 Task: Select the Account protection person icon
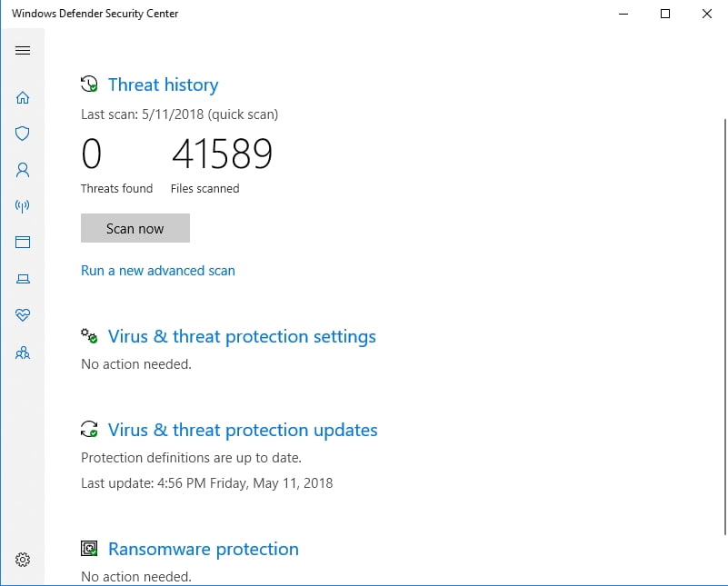click(x=23, y=170)
